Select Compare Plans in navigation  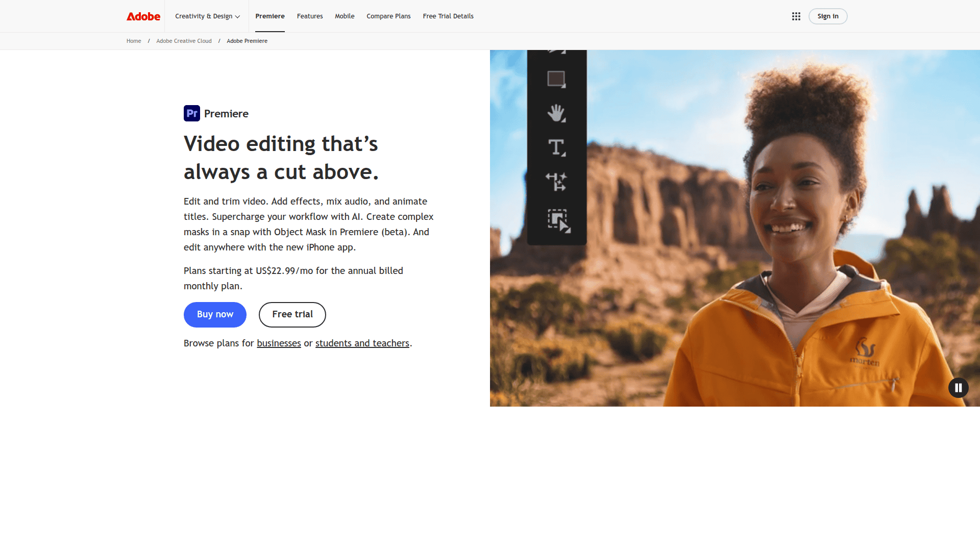388,16
